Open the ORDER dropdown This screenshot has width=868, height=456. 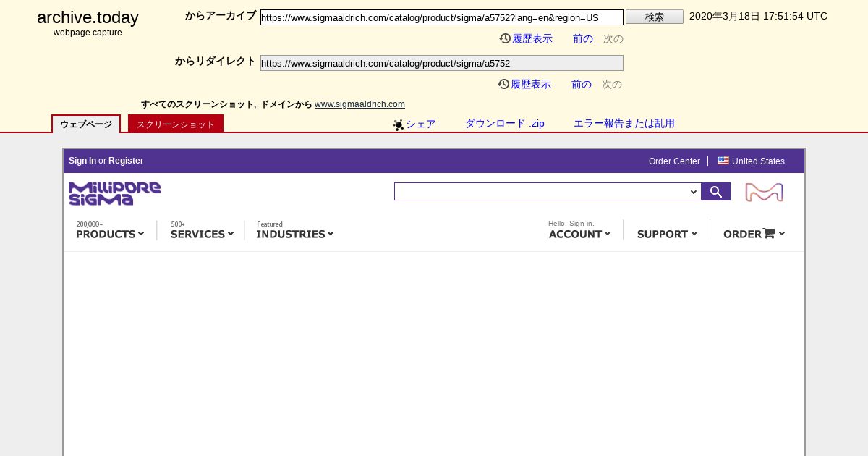[x=754, y=233]
